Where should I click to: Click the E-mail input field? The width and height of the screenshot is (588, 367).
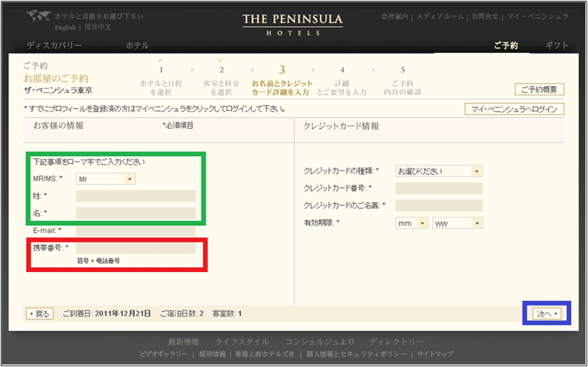tap(136, 230)
